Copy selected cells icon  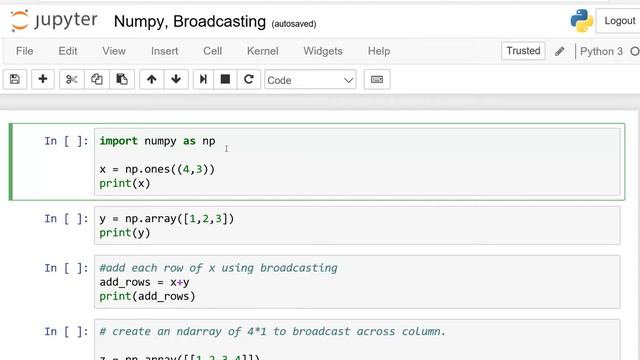(97, 79)
